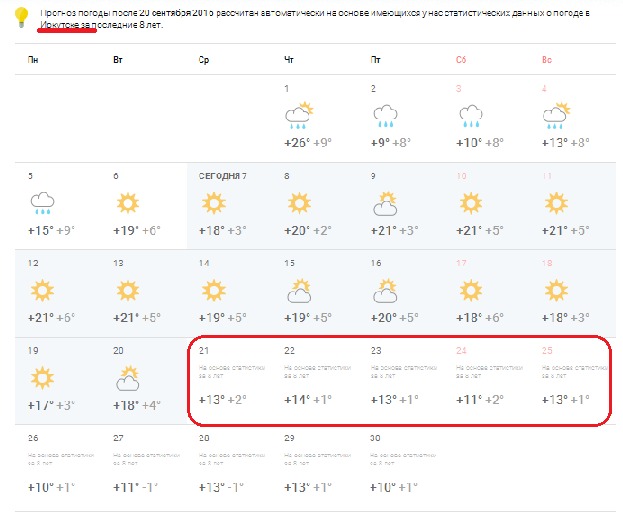Image resolution: width=623 pixels, height=521 pixels.
Task: Open forecast for day 25 statistics
Action: pos(566,382)
